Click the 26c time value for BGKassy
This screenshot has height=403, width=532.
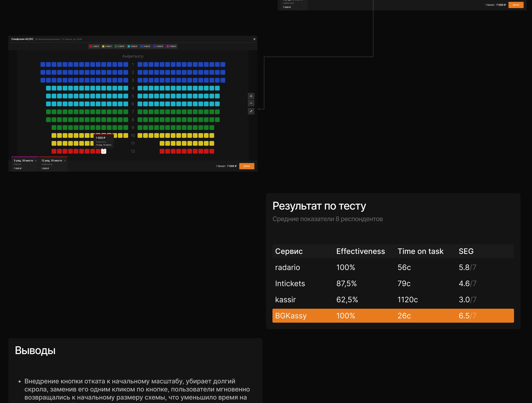click(x=404, y=316)
